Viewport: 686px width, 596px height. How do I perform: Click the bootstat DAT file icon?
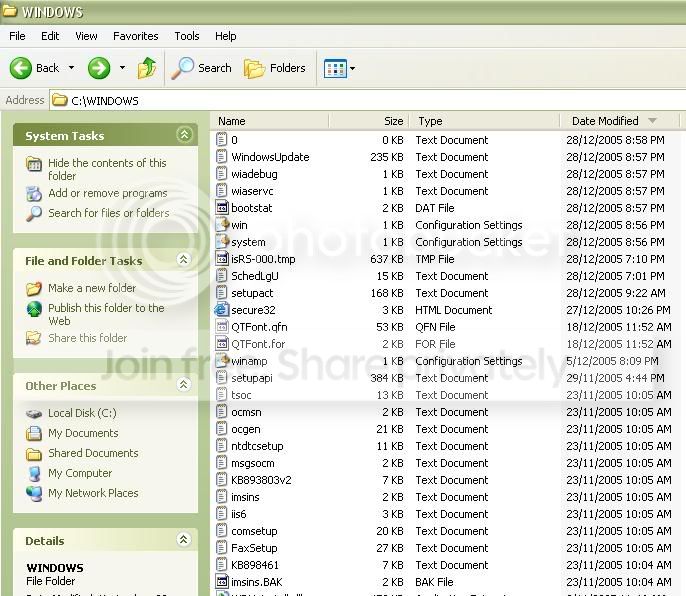point(222,208)
